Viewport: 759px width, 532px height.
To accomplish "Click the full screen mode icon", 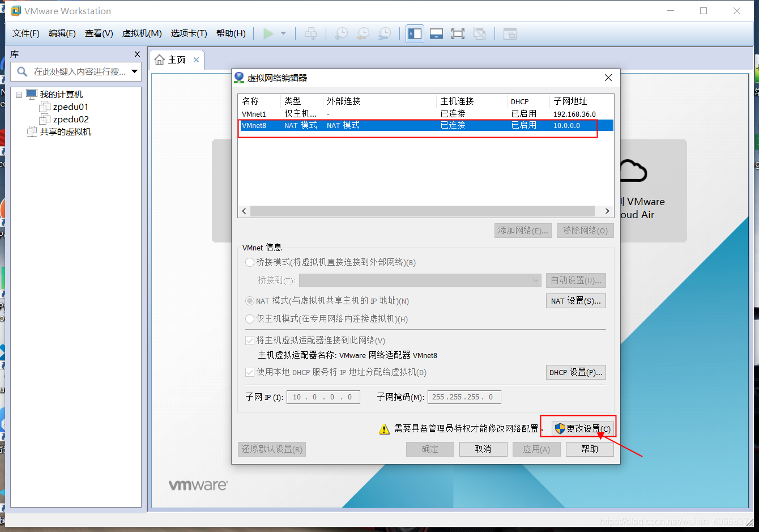I will 458,34.
